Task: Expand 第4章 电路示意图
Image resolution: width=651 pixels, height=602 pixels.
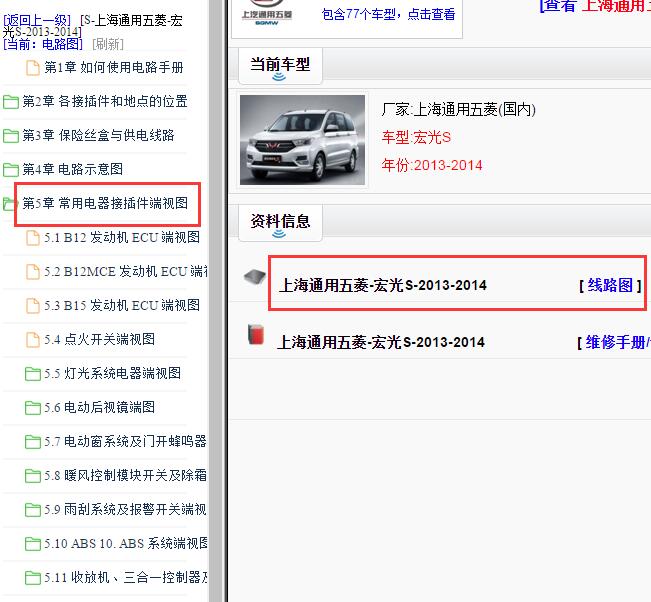Action: tap(72, 169)
